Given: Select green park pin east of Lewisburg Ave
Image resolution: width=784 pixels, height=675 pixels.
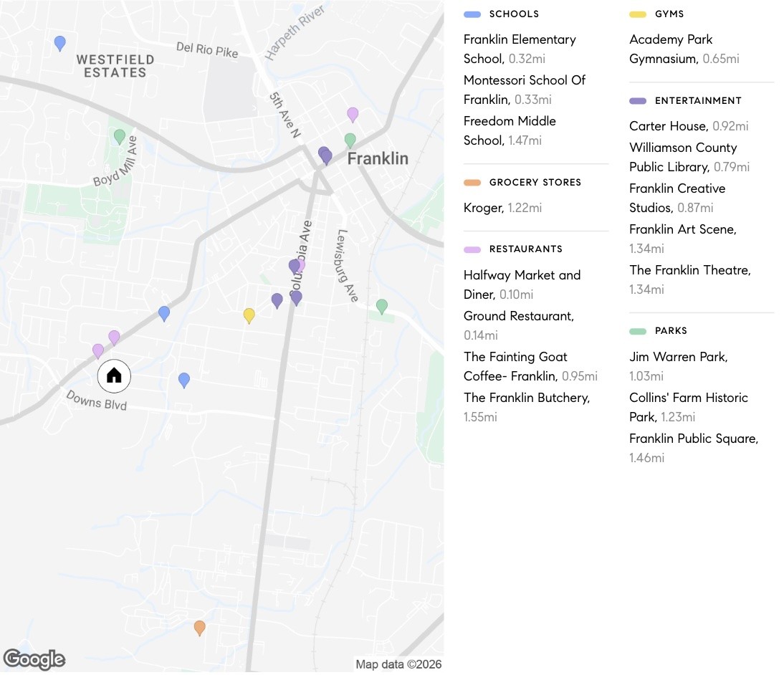Looking at the screenshot, I should tap(382, 306).
